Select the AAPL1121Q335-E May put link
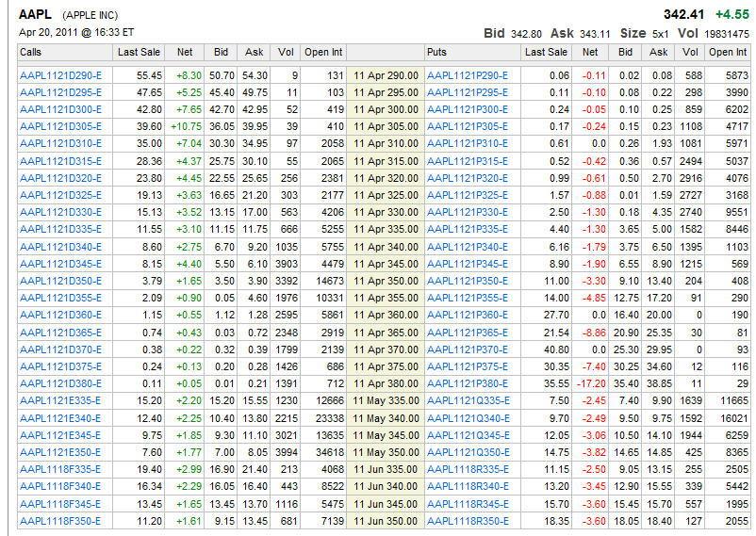Viewport: 756px width, 536px height. coord(468,400)
